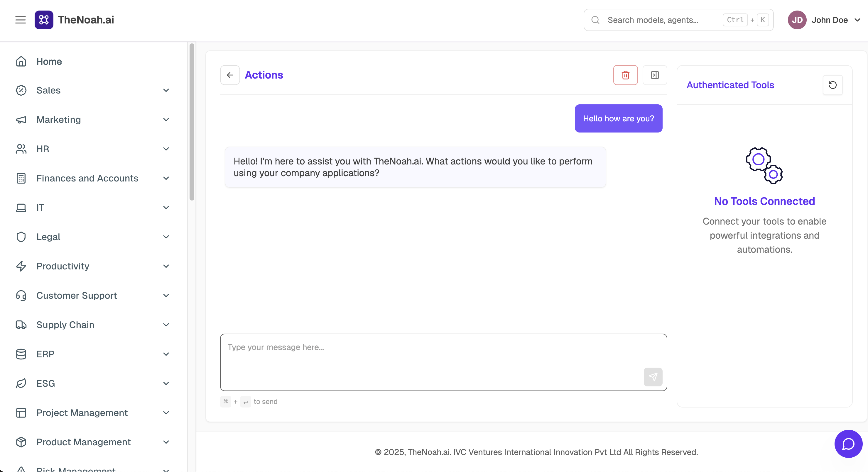Click the copyright footer text
Image resolution: width=868 pixels, height=472 pixels.
point(536,452)
